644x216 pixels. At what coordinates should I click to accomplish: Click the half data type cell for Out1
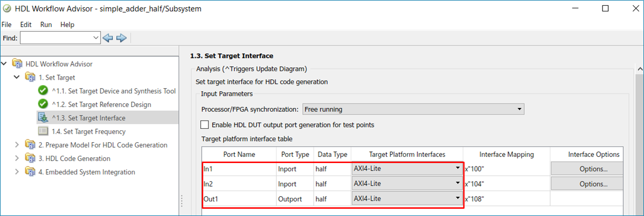click(x=332, y=199)
